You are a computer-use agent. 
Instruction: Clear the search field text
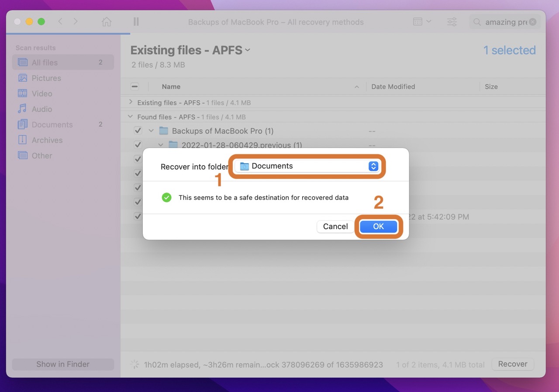pyautogui.click(x=533, y=22)
